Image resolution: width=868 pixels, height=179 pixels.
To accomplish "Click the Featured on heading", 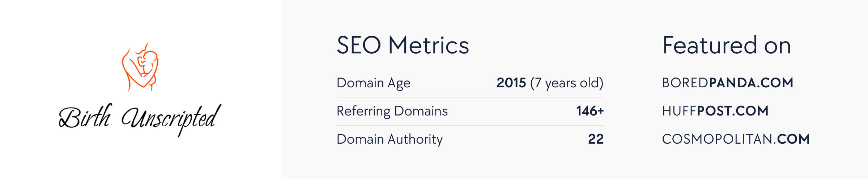I will click(x=727, y=45).
